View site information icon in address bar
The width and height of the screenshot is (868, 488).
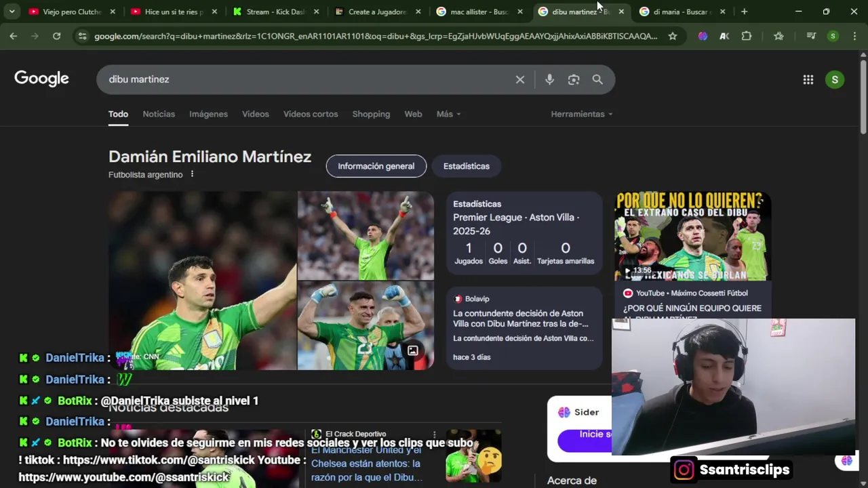point(82,36)
